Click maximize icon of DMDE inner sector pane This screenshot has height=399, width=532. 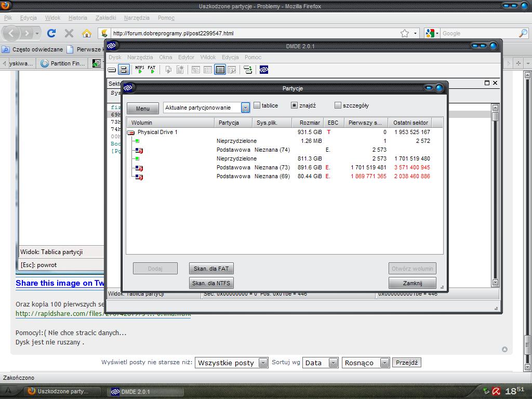[x=487, y=83]
